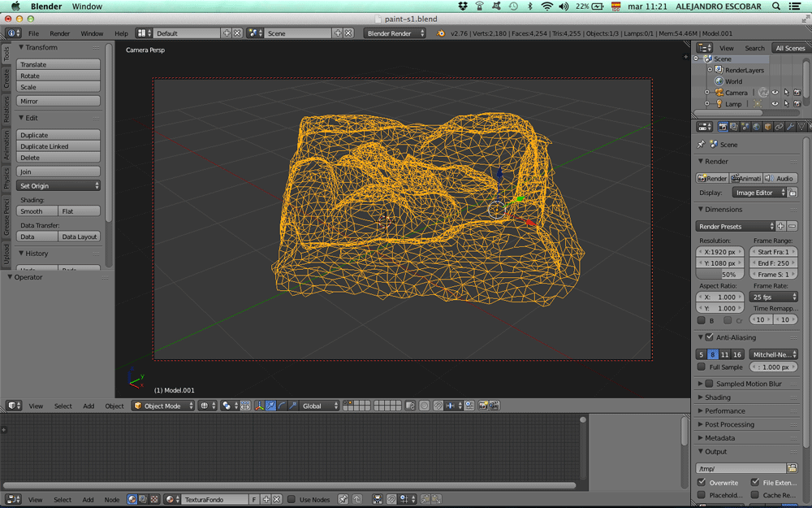
Task: Open the World properties tab icon
Action: point(757,127)
